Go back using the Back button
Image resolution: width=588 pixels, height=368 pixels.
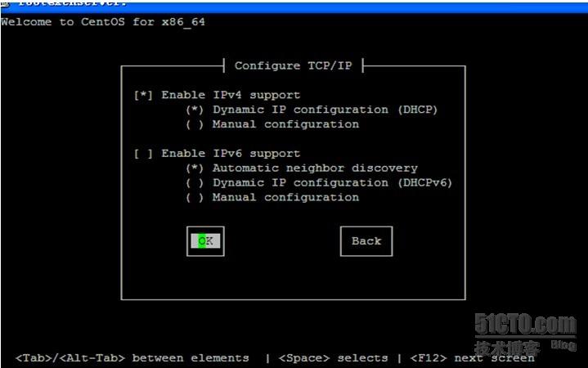coord(366,241)
